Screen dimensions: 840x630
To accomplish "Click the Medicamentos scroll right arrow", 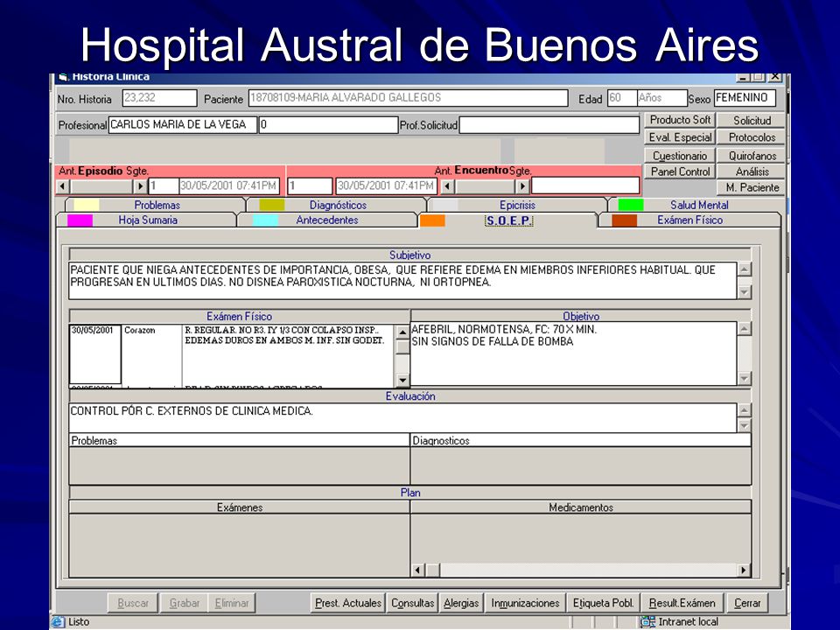I will [x=744, y=570].
